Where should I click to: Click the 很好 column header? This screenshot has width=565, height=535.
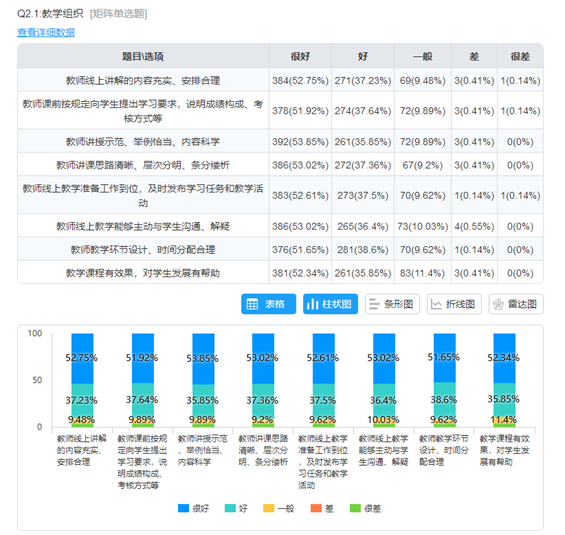[x=300, y=56]
